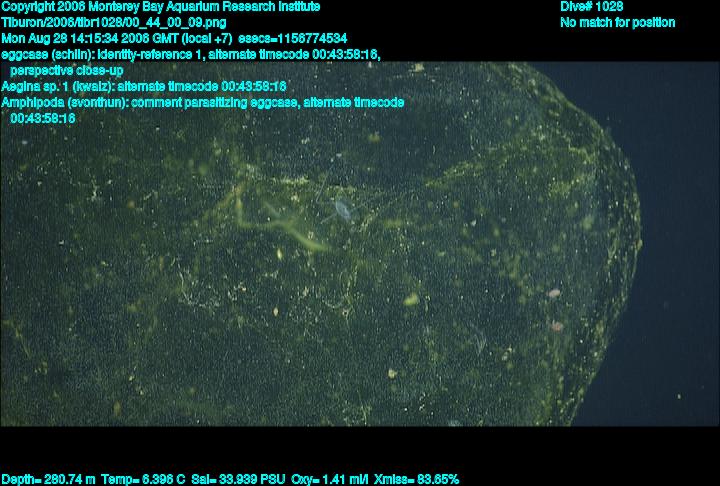The height and width of the screenshot is (486, 720).
Task: Select the MBARI copyright line
Action: [161, 6]
